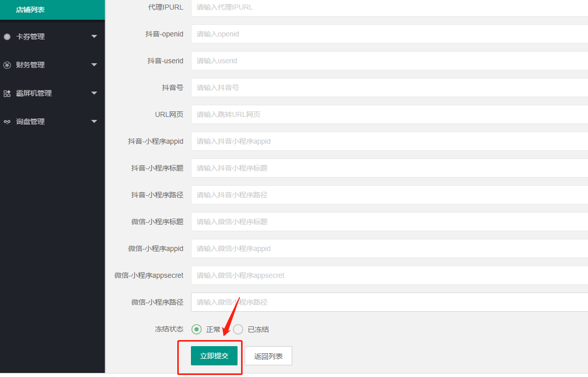Screen dimensions: 588x377
Task: Focus the URL网页 input field
Action: [x=389, y=114]
